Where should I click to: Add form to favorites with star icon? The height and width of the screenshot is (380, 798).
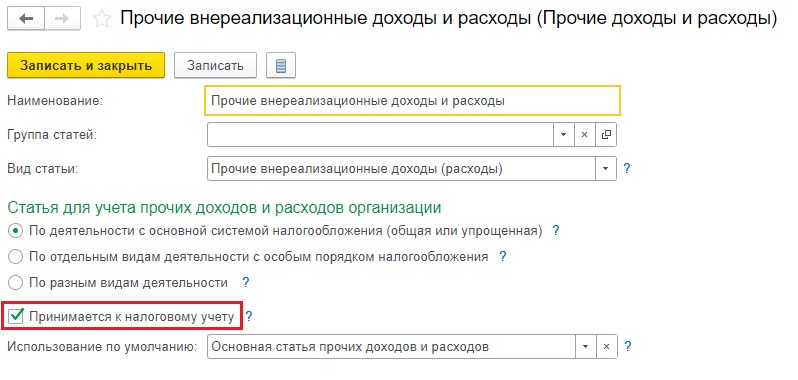(102, 19)
